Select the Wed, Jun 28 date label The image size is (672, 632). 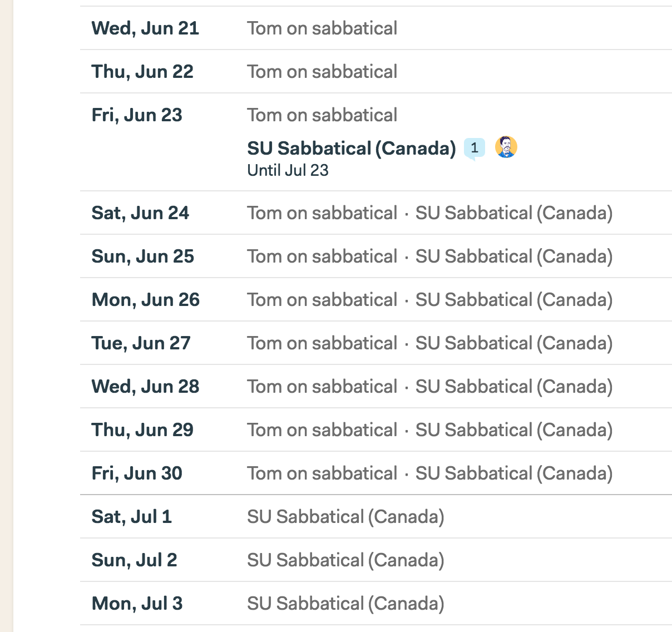click(x=146, y=387)
